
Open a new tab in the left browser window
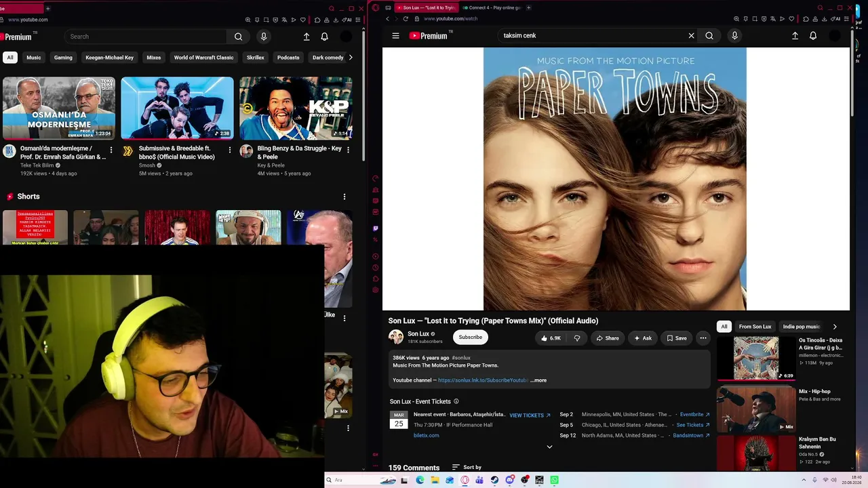click(x=48, y=8)
